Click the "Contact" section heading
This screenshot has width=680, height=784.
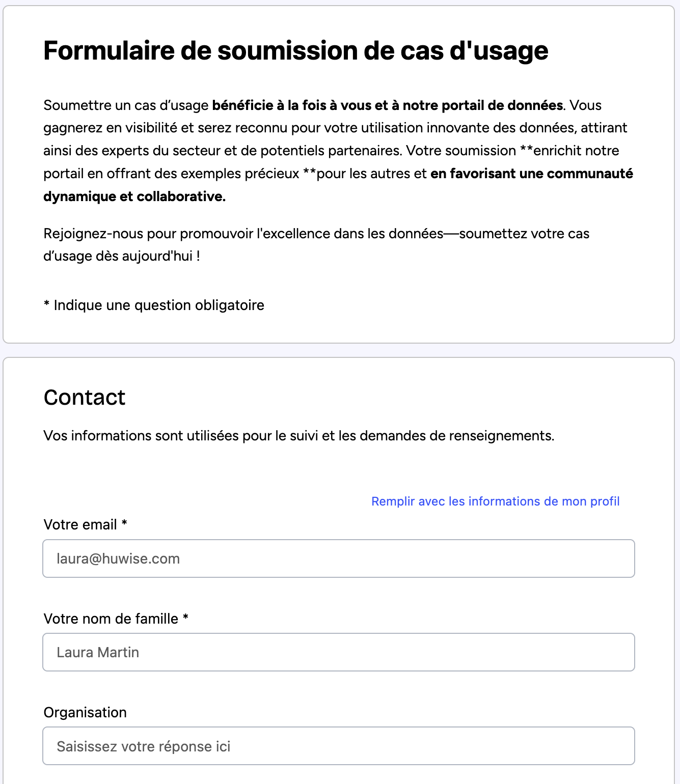click(x=85, y=398)
